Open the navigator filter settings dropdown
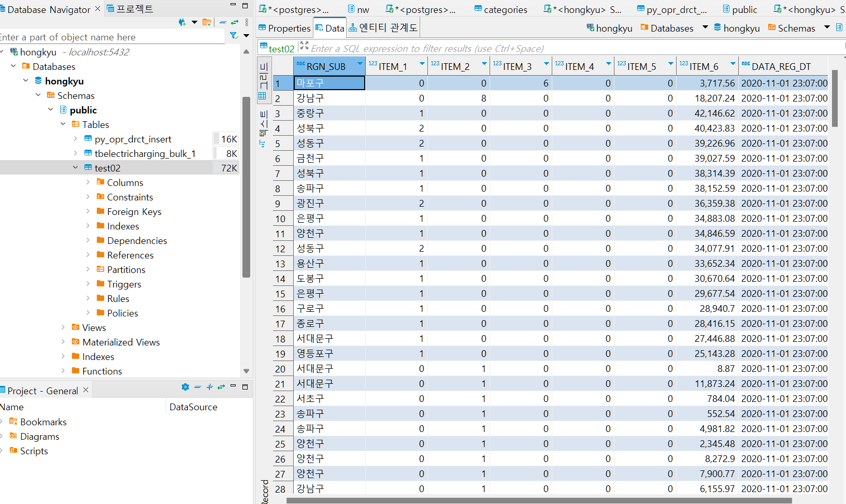The width and height of the screenshot is (846, 504). point(246,36)
